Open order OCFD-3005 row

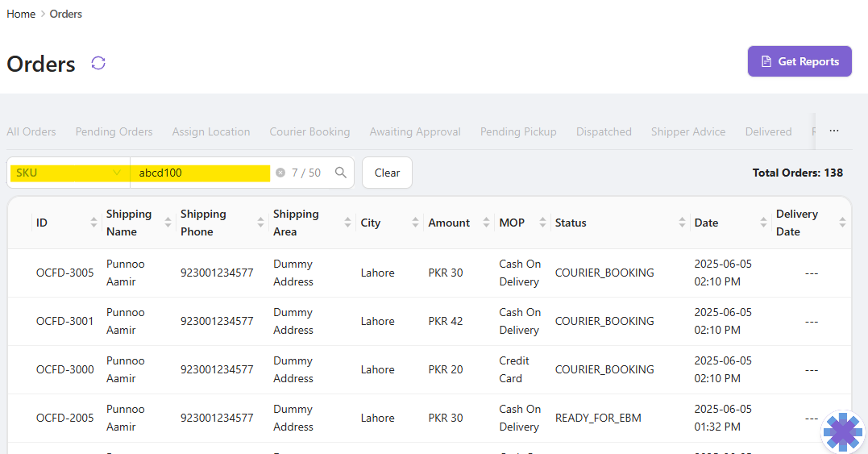[65, 273]
